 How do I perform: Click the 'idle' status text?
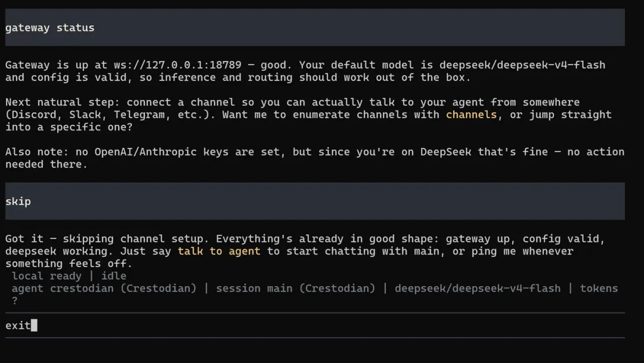coord(114,276)
